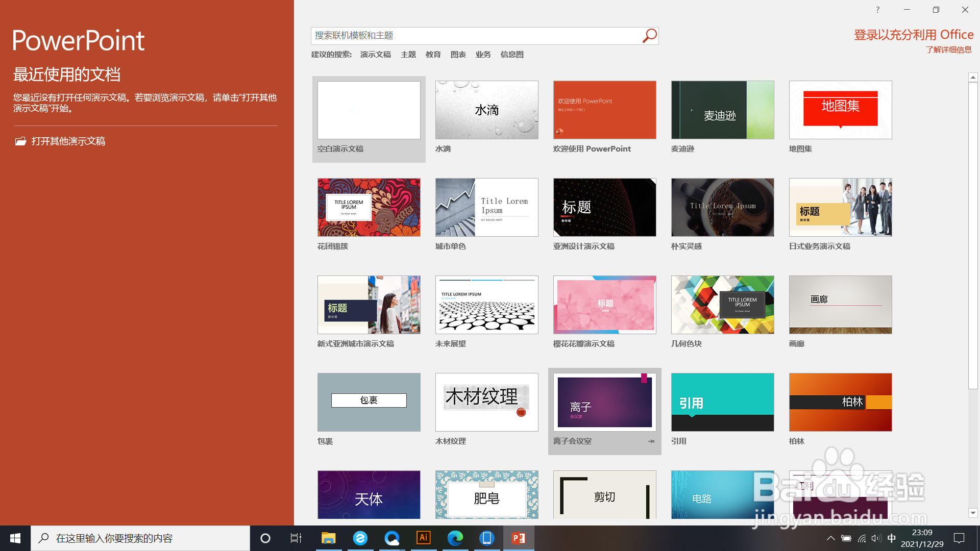This screenshot has width=980, height=551.
Task: Choose suggested search 图表
Action: (458, 55)
